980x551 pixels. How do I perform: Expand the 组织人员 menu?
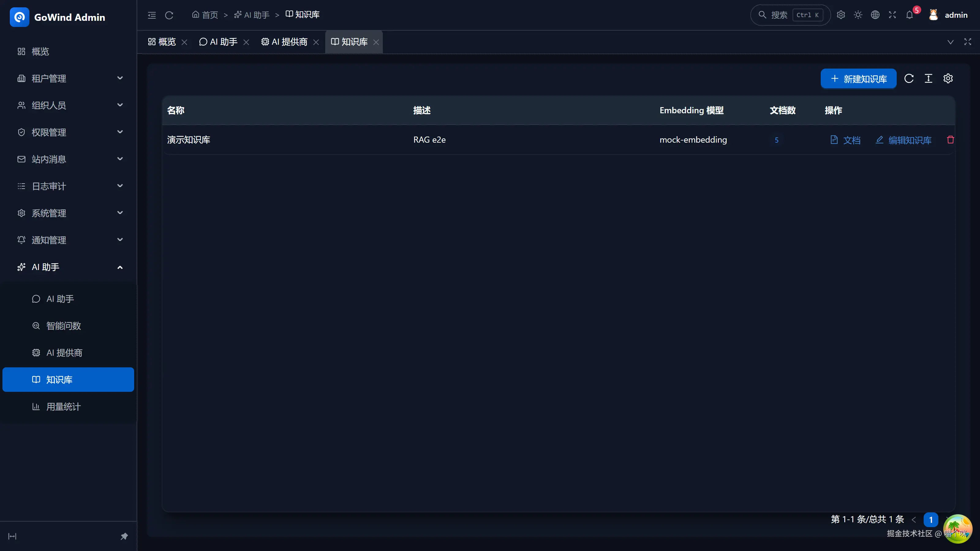pos(69,105)
